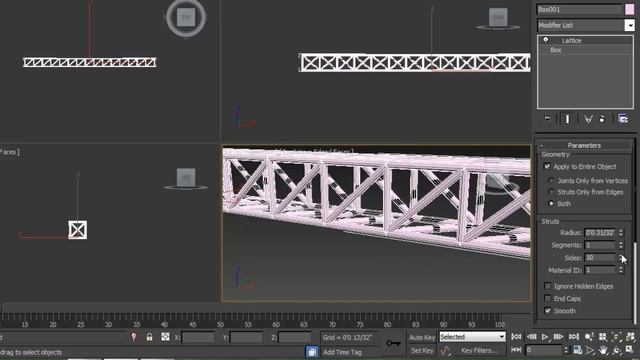
Task: Click the Sides value field
Action: coord(600,258)
